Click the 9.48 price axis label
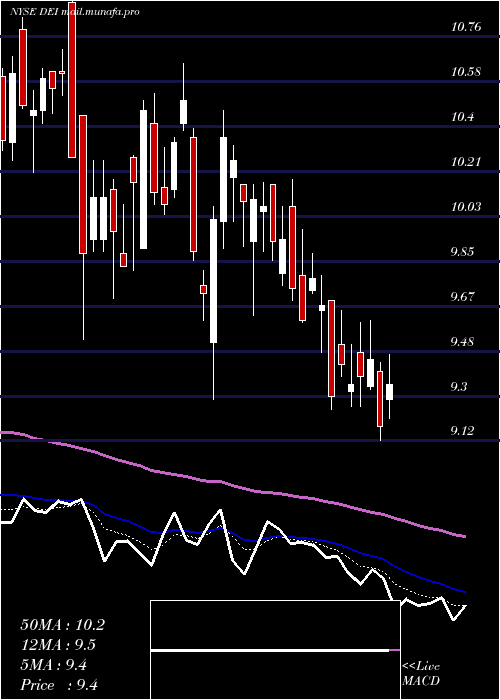Viewport: 500px width, 700px height. (462, 342)
